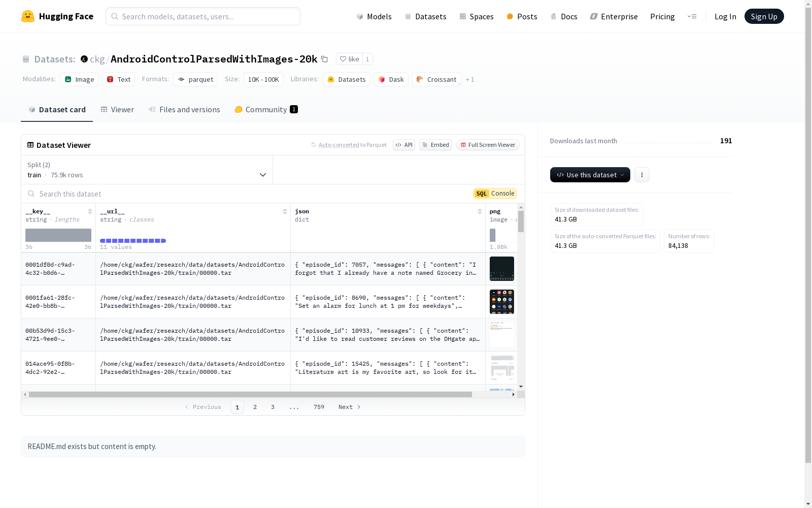Open Spaces in navigation
Screen dimensions: 812x508
(476, 16)
